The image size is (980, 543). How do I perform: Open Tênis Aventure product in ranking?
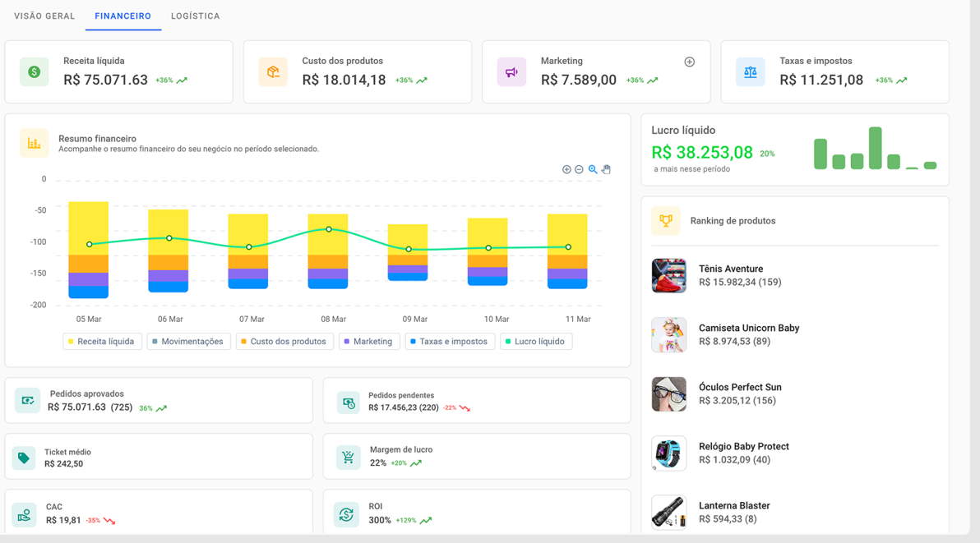click(730, 269)
